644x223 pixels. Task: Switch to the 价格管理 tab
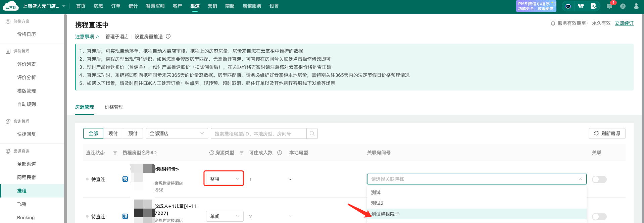[114, 107]
